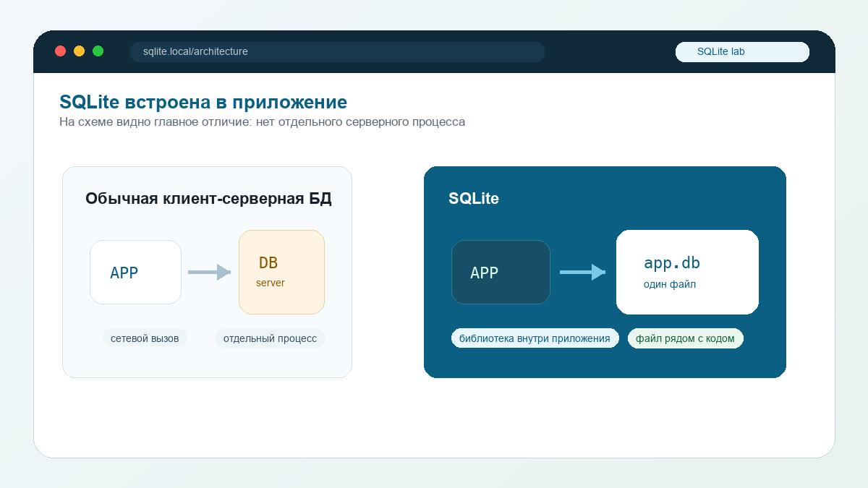The width and height of the screenshot is (868, 488).
Task: Click the 'библиотека внутри приложения' chip
Action: coord(535,338)
